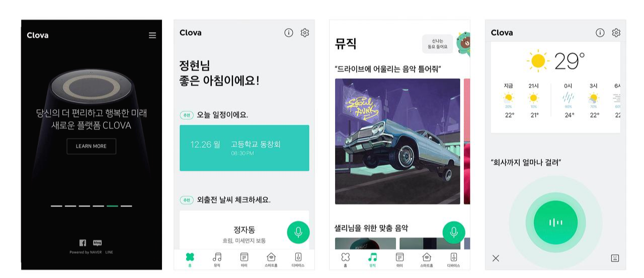Switch to 디바이스 tab on the greeting screen

coord(298,259)
